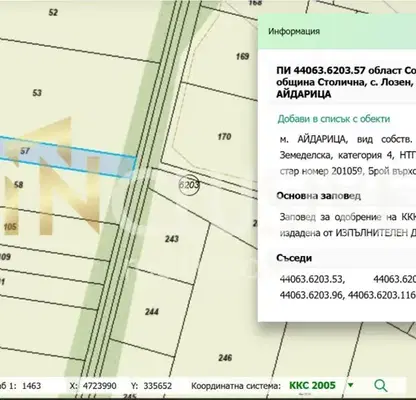Click the 'стар номер 201059' text
Image resolution: width=416 pixels, height=400 pixels.
click(321, 171)
